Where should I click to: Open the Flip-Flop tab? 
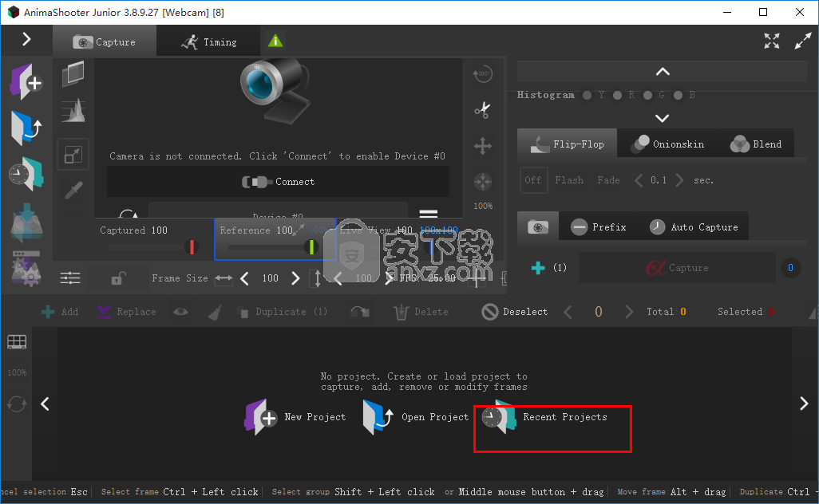pos(568,144)
